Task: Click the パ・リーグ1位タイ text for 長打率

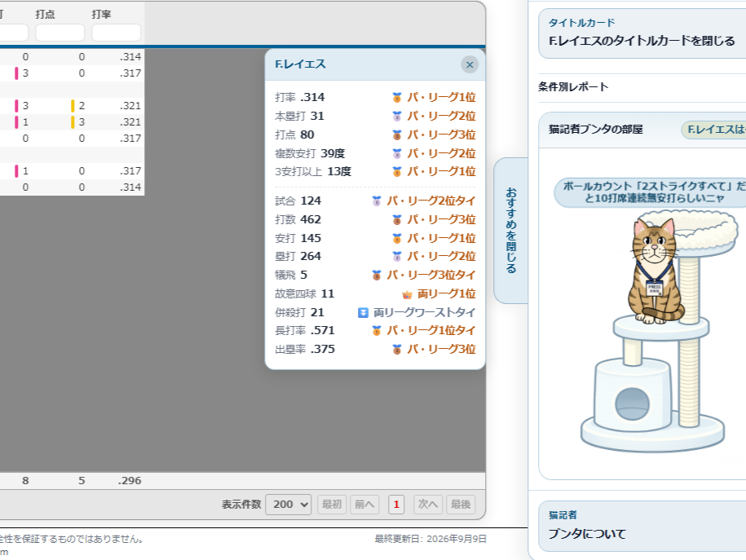Action: [x=431, y=331]
